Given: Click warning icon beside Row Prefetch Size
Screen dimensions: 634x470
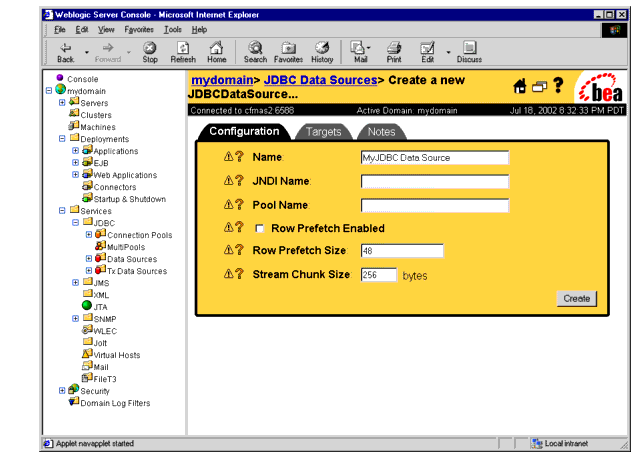Looking at the screenshot, I should (228, 250).
